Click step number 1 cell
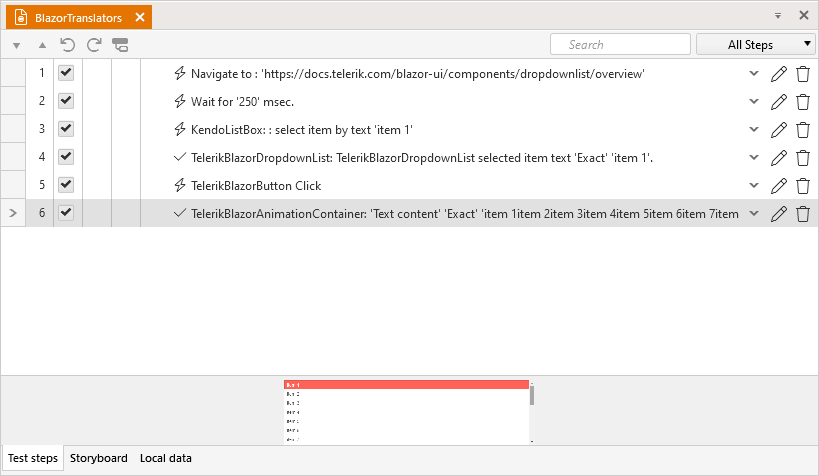 point(42,73)
